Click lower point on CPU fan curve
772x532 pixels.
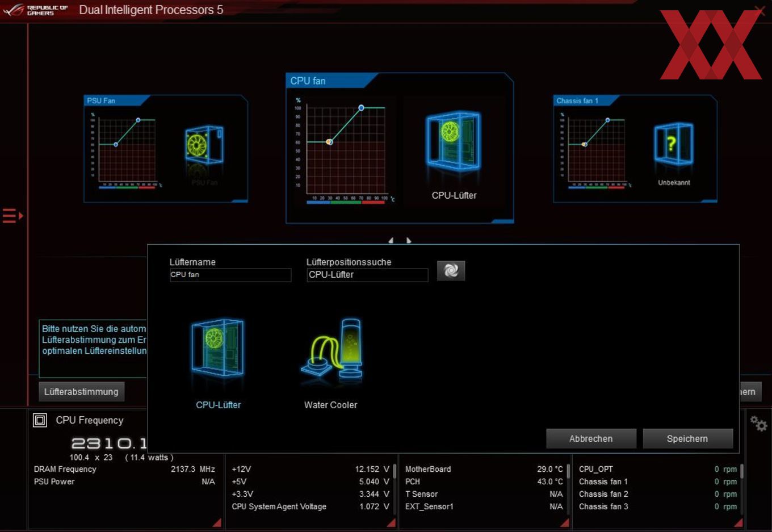point(329,142)
